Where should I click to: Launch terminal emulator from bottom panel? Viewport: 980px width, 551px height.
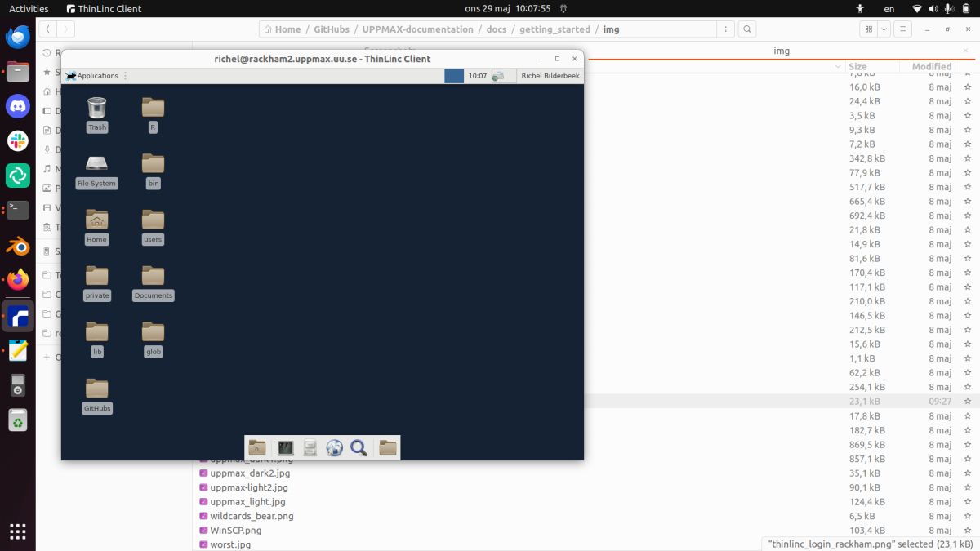[285, 447]
